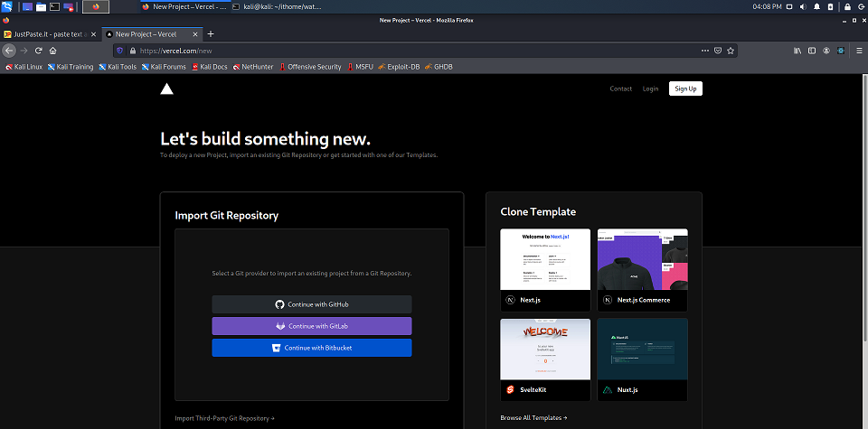Screen dimensions: 868x429
Task: Open the Kali Tools bookmark
Action: point(118,67)
